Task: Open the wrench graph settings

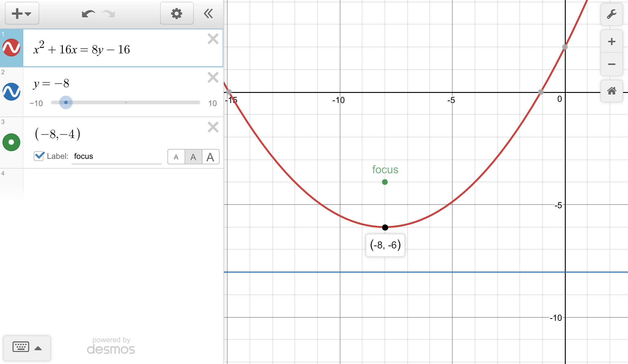Action: pyautogui.click(x=611, y=14)
